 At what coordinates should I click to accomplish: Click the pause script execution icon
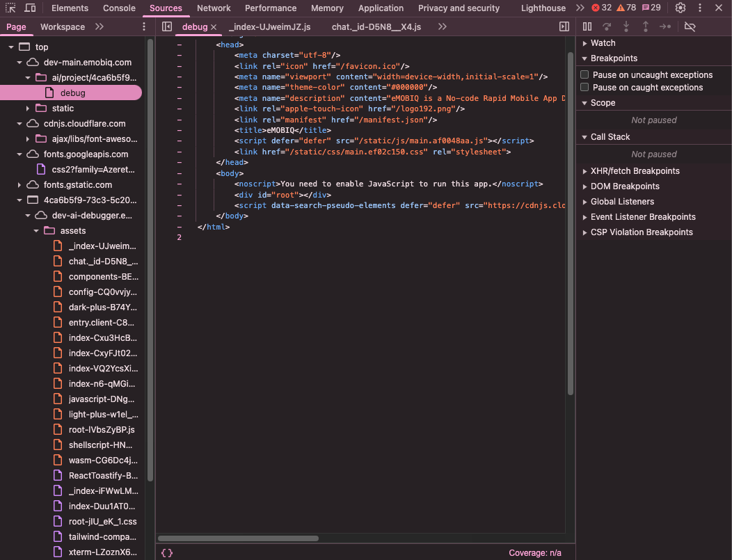click(587, 26)
